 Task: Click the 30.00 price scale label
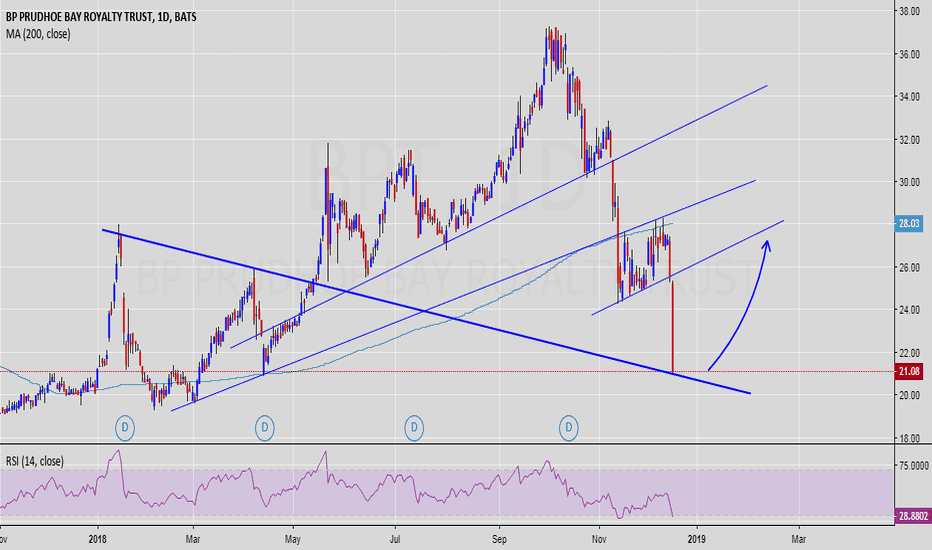pos(909,182)
